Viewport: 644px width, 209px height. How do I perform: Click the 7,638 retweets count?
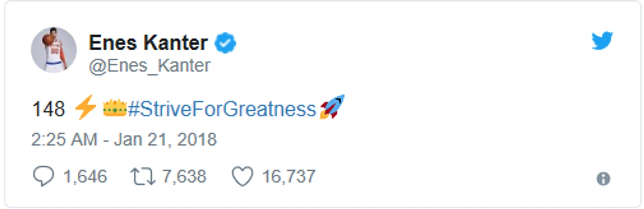coord(184,177)
